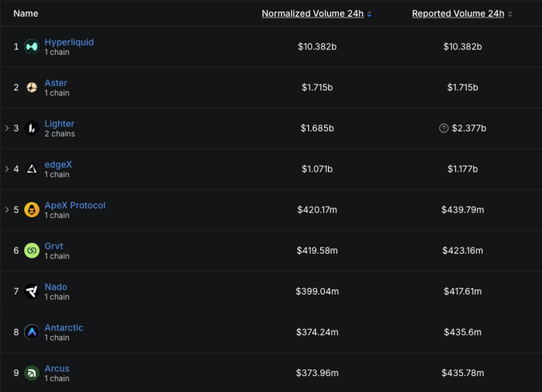Click the Aster protocol logo
The width and height of the screenshot is (542, 392).
click(32, 88)
